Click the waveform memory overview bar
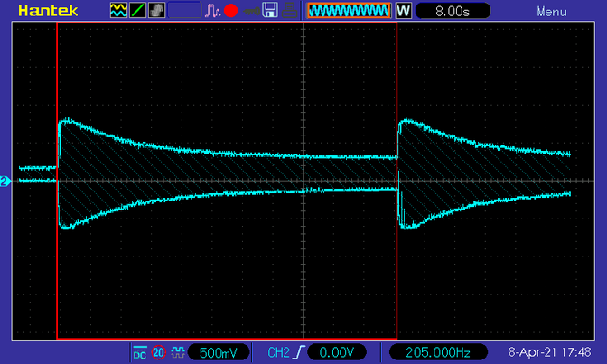 click(349, 11)
